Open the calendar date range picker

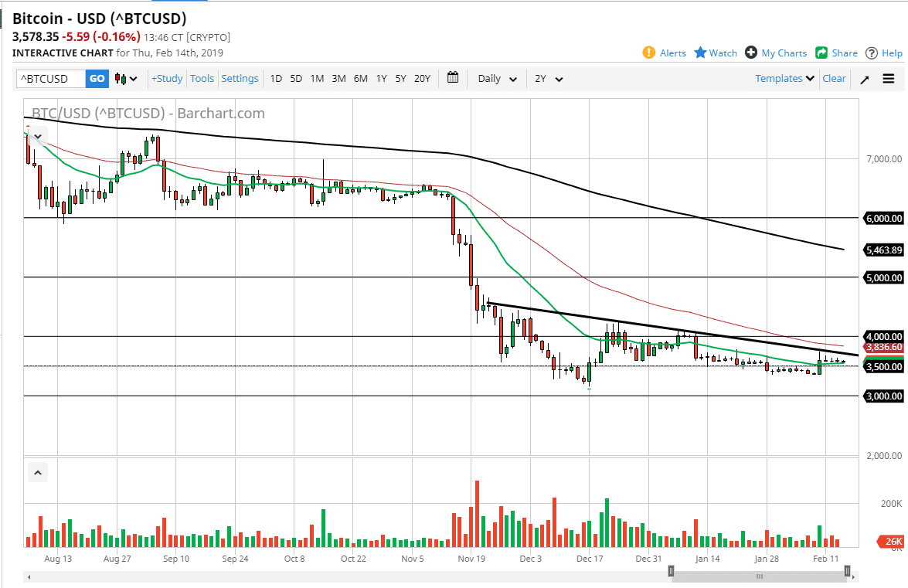[x=453, y=78]
